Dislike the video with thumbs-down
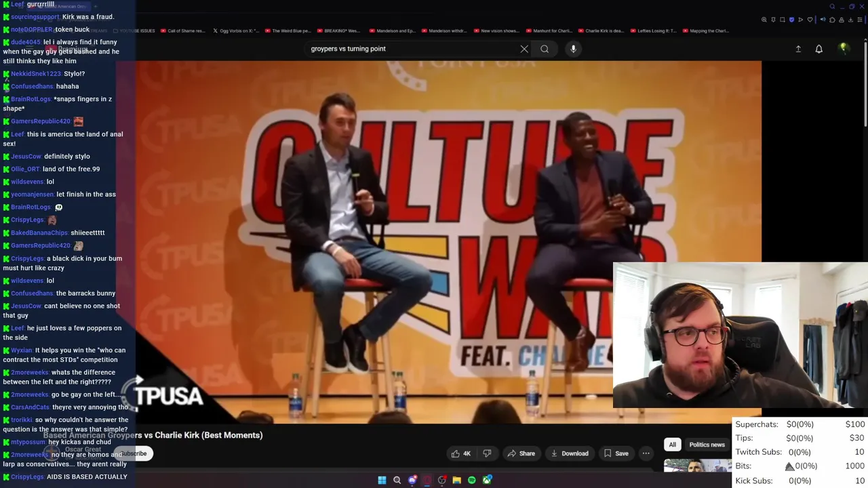Viewport: 868px width, 488px height. tap(487, 453)
